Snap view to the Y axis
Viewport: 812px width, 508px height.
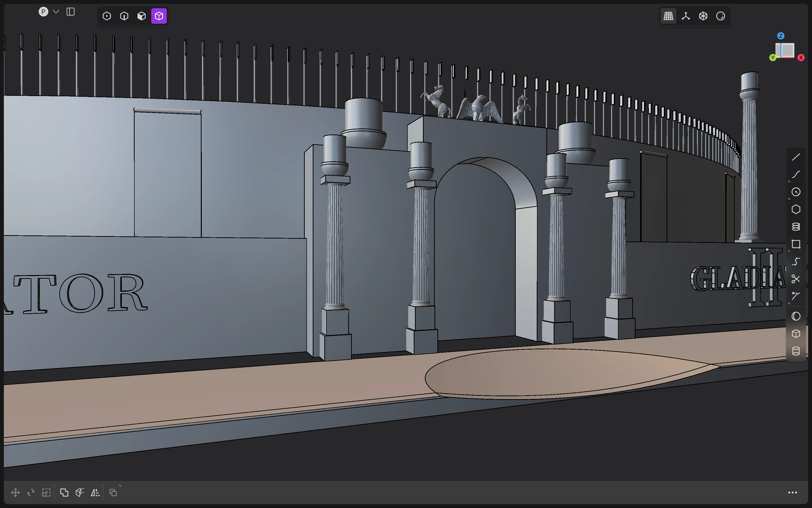point(773,58)
